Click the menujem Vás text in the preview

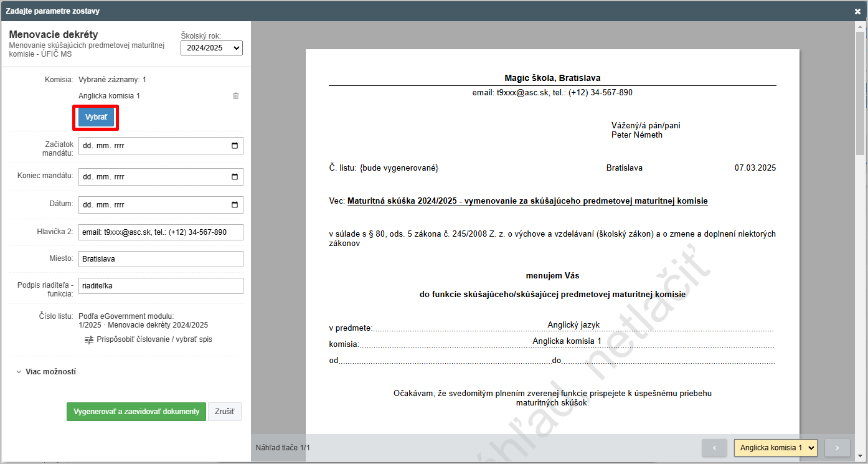552,275
